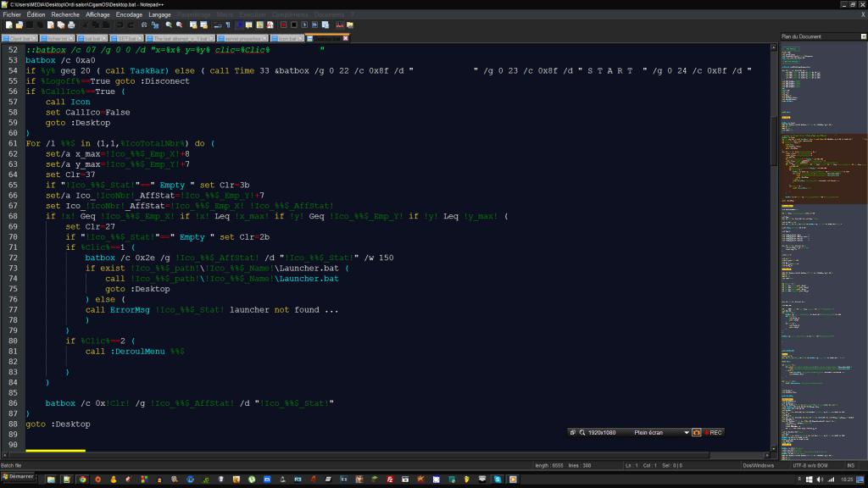Image resolution: width=868 pixels, height=488 pixels.
Task: Click 'set CallIco=False' on line 58
Action: coord(88,113)
